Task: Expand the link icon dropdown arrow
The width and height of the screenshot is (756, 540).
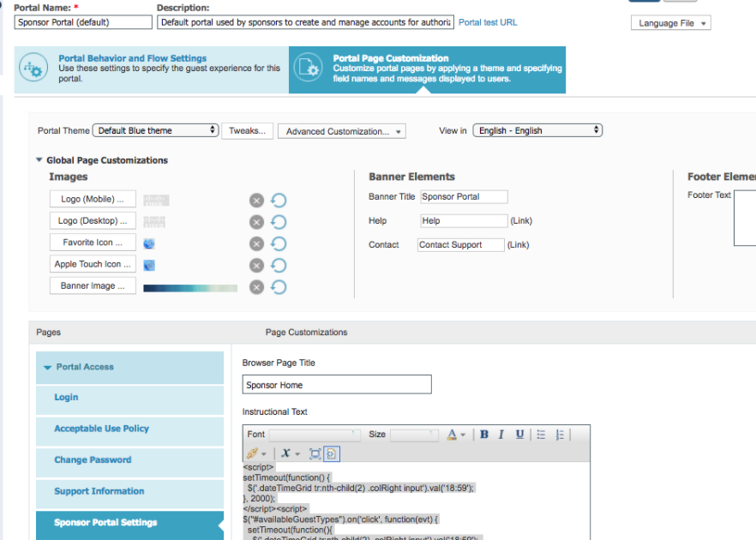Action: coord(264,454)
